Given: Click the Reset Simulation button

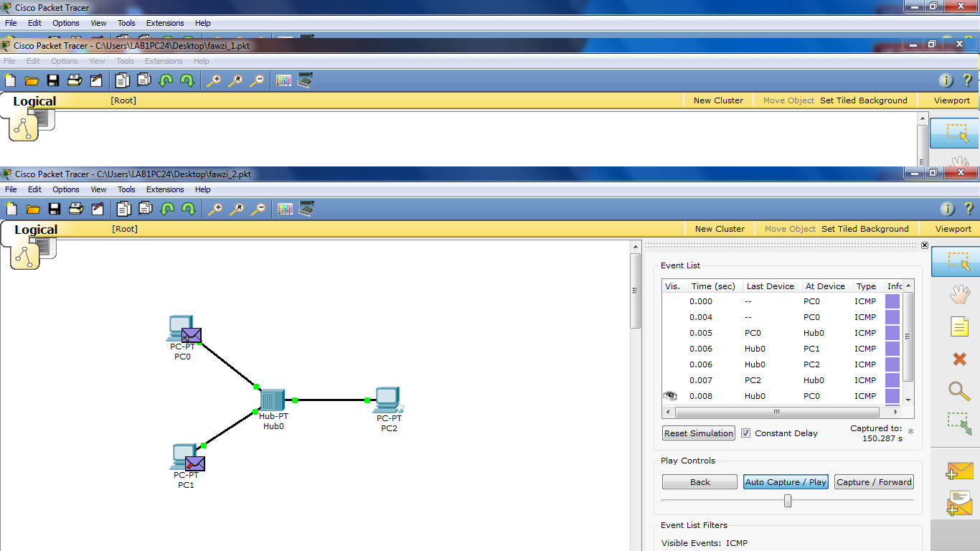Looking at the screenshot, I should (699, 433).
